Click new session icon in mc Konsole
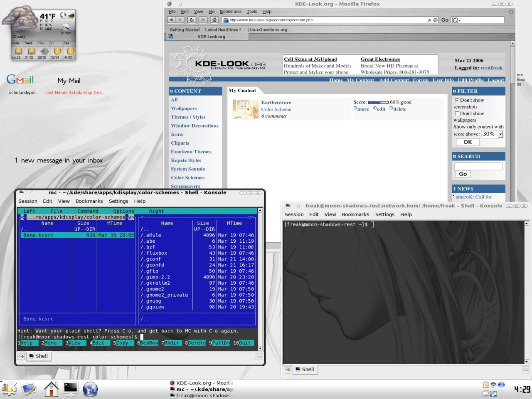The image size is (532, 399). tap(21, 356)
